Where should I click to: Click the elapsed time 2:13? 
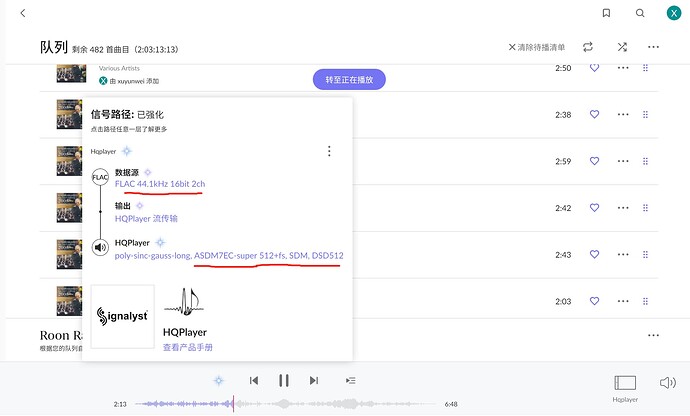click(x=120, y=404)
